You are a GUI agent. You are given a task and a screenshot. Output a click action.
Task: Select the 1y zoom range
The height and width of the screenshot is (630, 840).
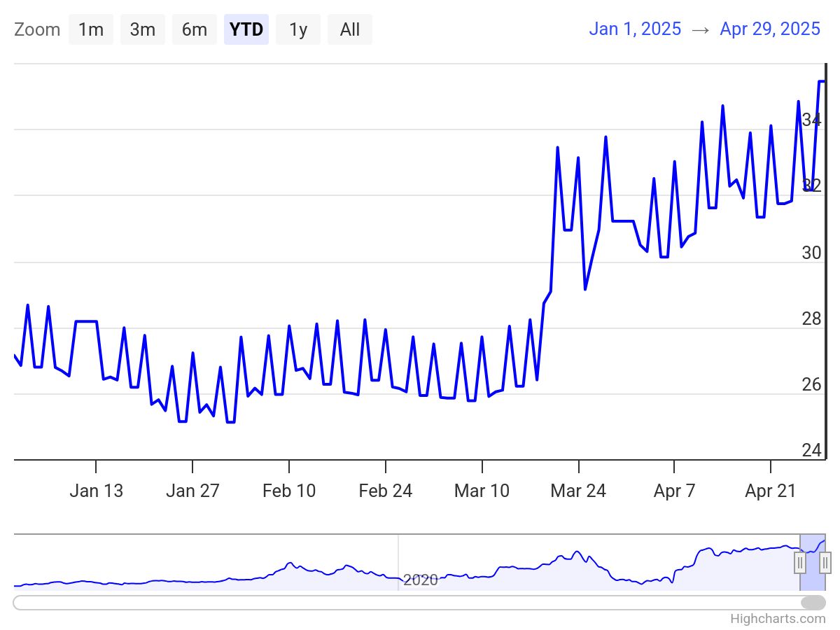coord(298,29)
